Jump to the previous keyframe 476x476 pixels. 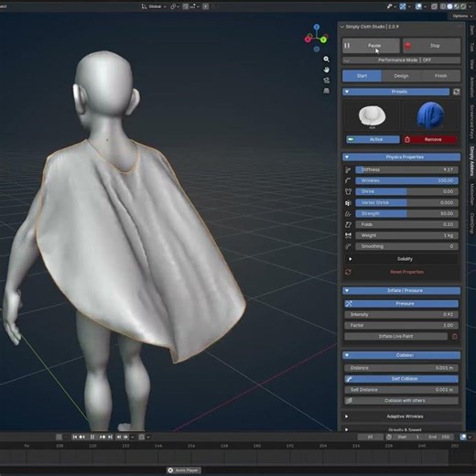82,438
